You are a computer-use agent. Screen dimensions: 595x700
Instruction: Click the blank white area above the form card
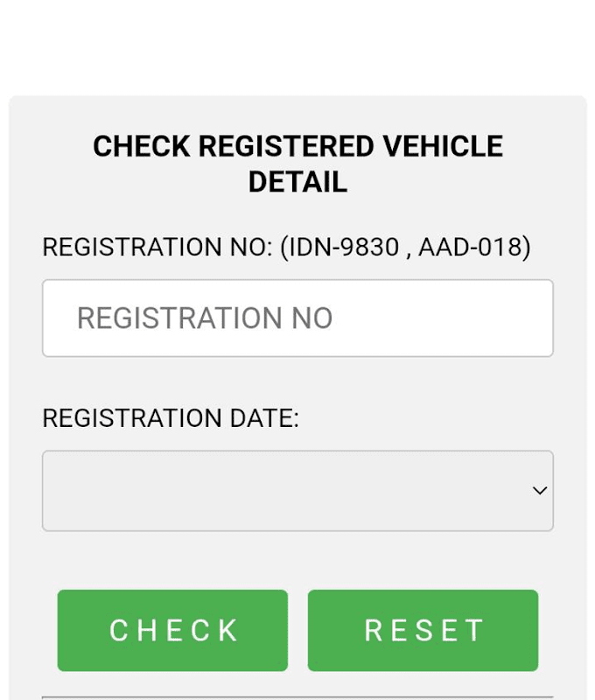pos(297,47)
